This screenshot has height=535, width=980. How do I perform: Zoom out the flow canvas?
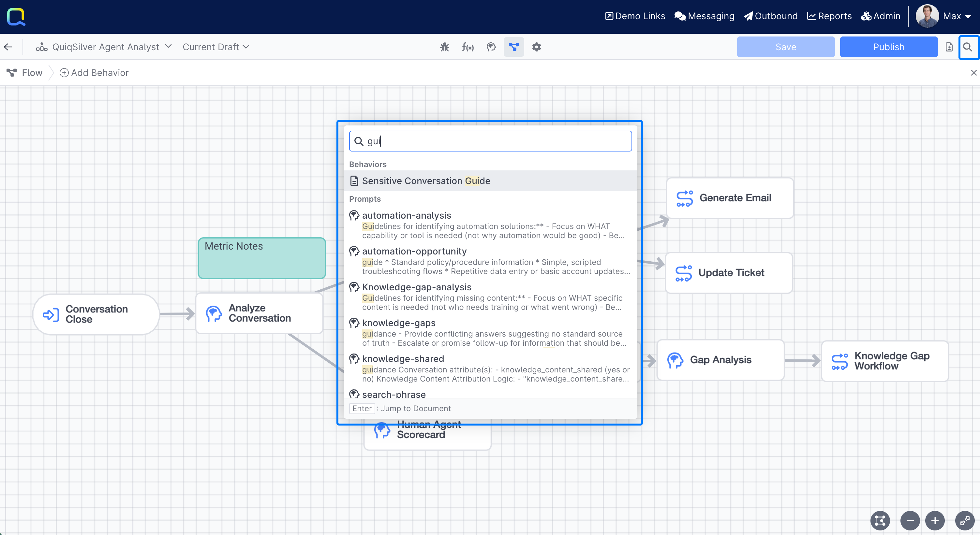pyautogui.click(x=910, y=520)
